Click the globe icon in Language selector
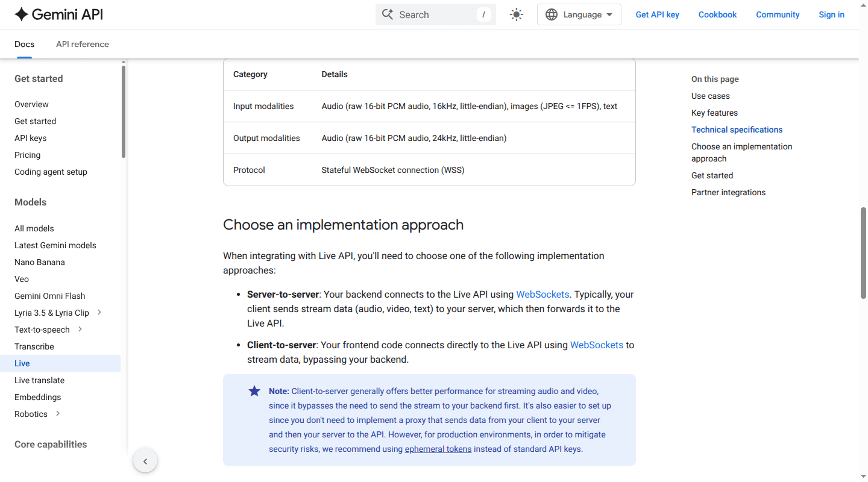This screenshot has width=868, height=482. click(552, 14)
